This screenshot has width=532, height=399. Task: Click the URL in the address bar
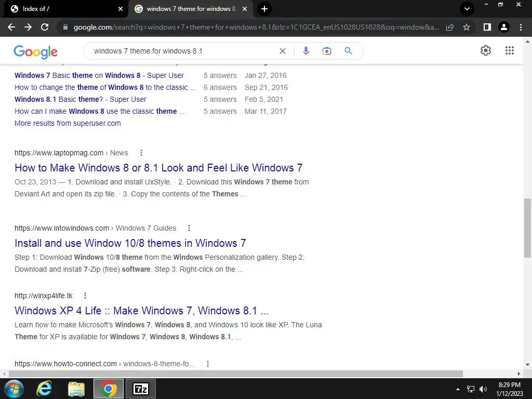256,27
